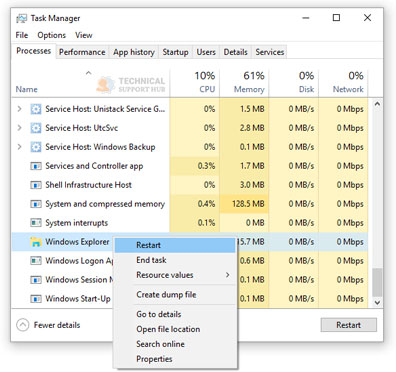396x372 pixels.
Task: Sort by the Disk column header
Action: tap(294, 83)
